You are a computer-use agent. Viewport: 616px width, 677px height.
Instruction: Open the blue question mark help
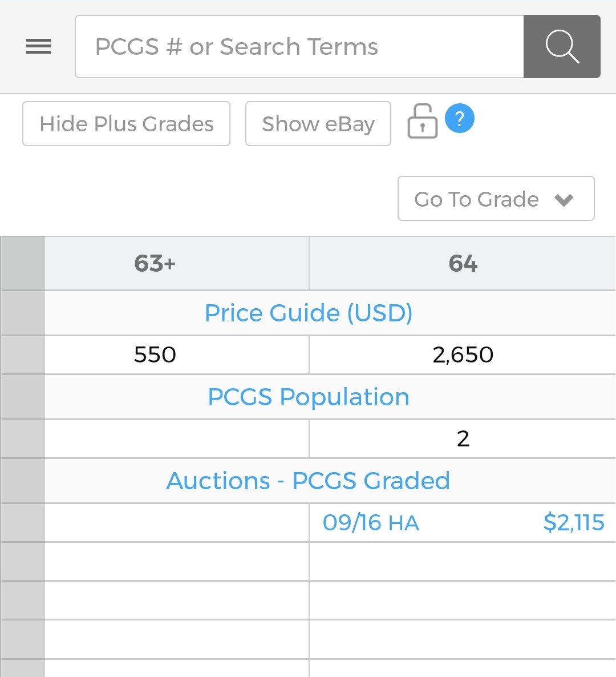(x=459, y=118)
